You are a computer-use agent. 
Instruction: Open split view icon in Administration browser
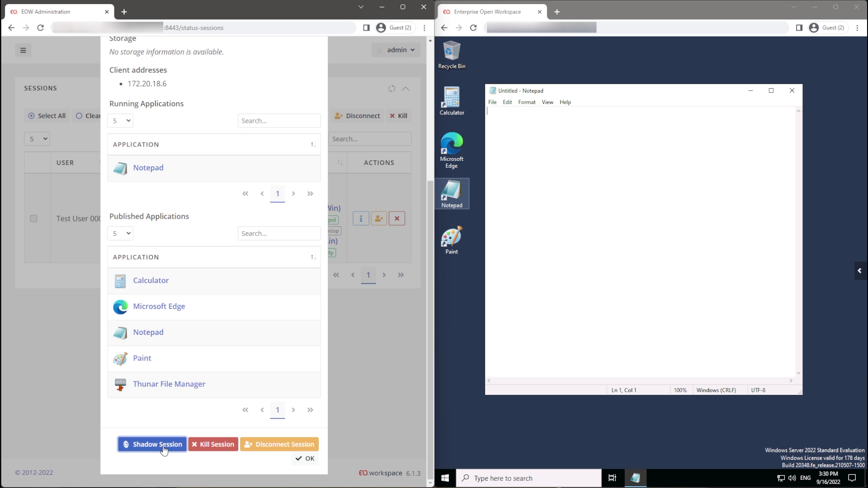pos(366,28)
